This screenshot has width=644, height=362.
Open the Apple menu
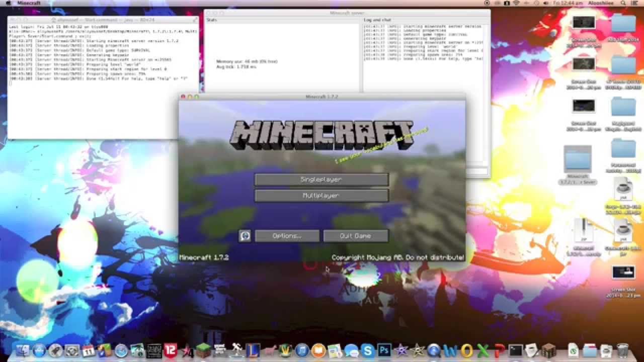8,3
